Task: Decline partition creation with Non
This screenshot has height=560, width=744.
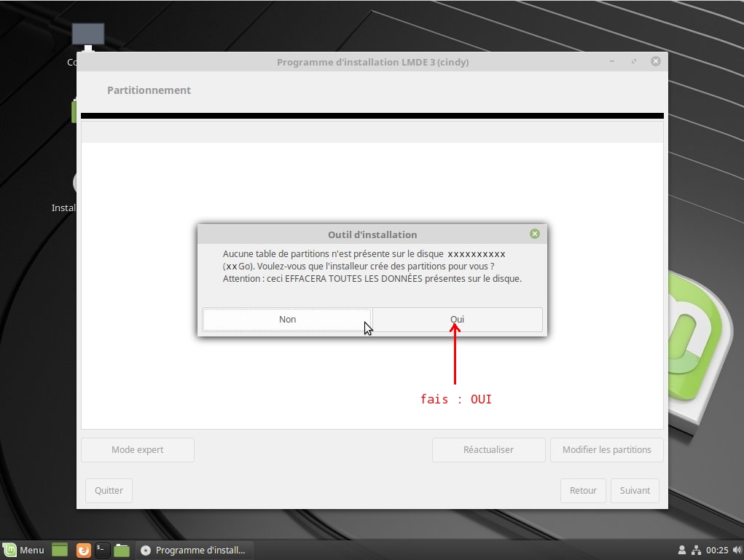Action: [287, 320]
